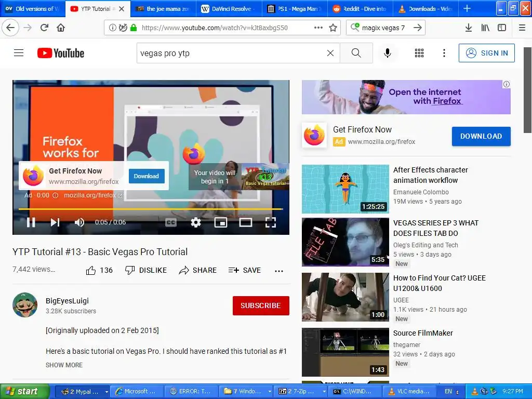Click the sidebar blue DOWNLOAD ad button

[481, 137]
